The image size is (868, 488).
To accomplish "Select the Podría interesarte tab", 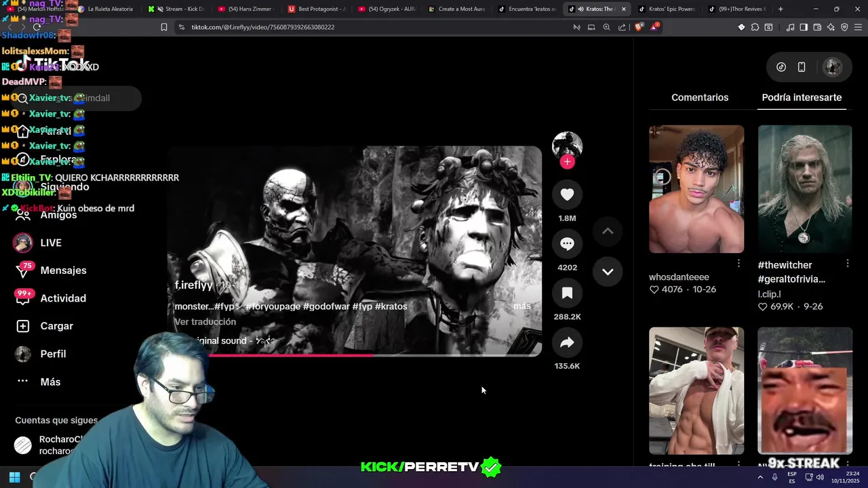I will [802, 98].
